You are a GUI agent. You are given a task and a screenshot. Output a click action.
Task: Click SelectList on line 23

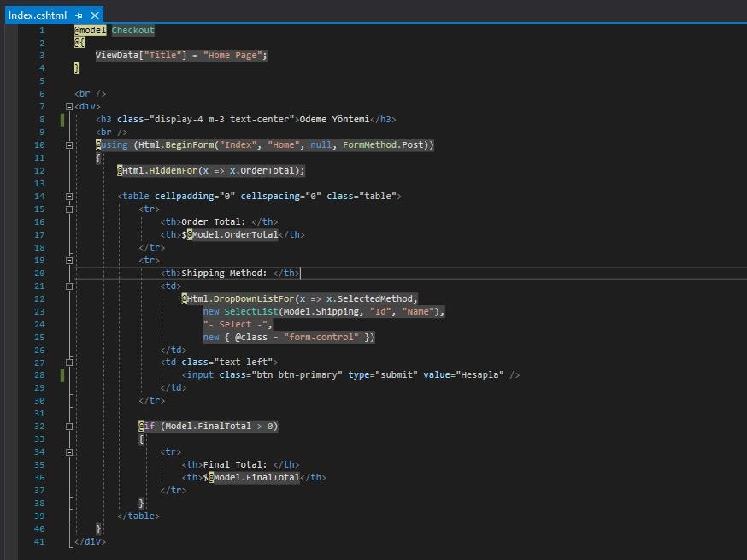251,312
